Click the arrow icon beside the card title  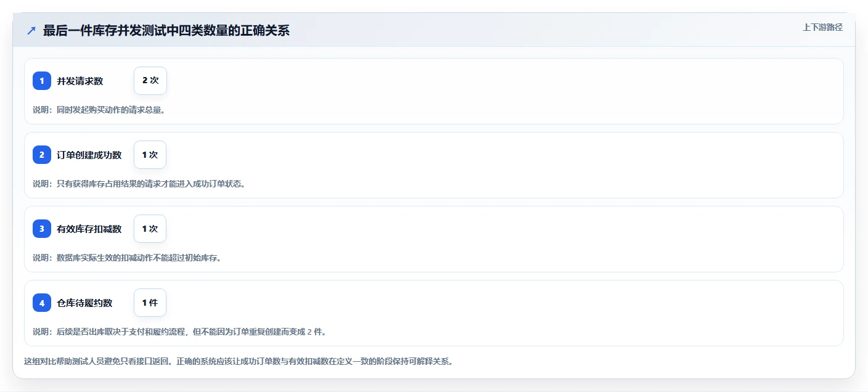point(31,30)
